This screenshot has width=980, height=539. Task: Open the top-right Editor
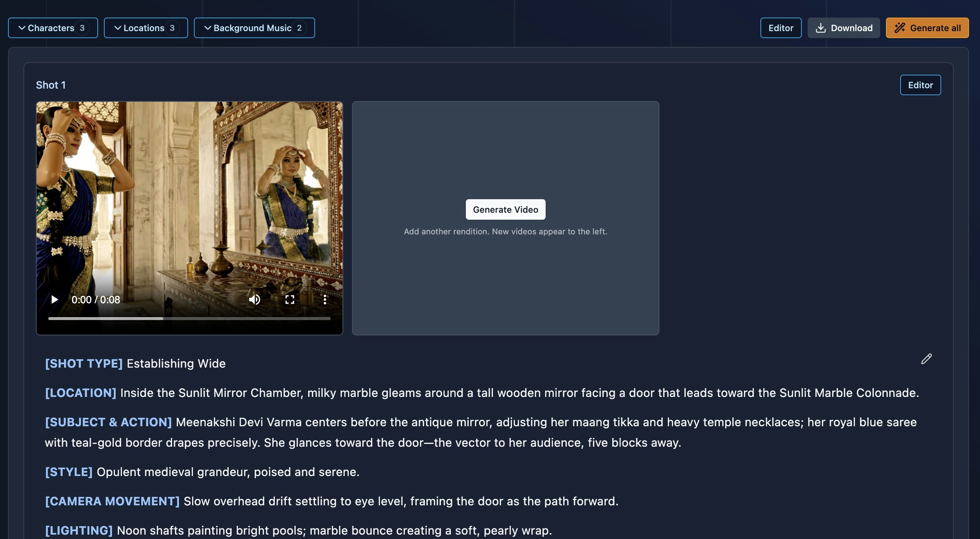pyautogui.click(x=781, y=27)
